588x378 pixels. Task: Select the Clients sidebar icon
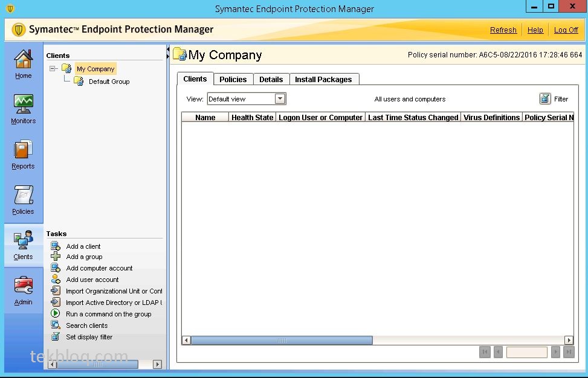tap(23, 240)
